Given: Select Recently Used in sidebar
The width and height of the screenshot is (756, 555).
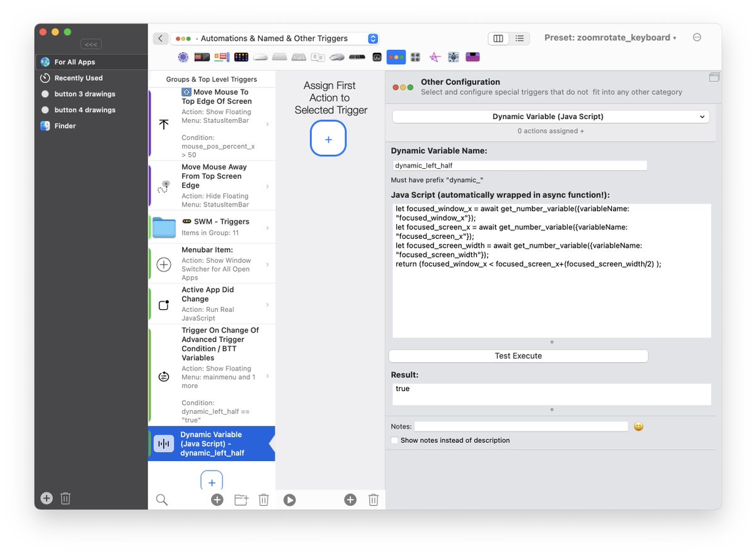Looking at the screenshot, I should (x=91, y=78).
